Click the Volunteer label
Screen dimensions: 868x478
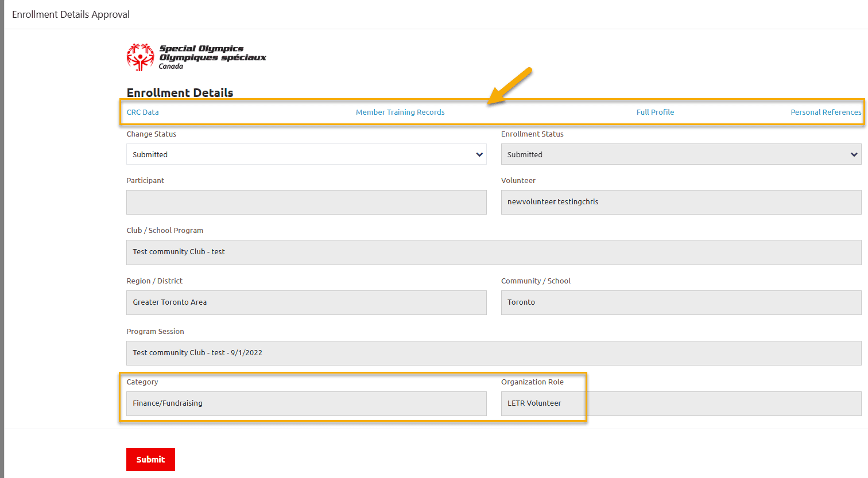coord(518,180)
